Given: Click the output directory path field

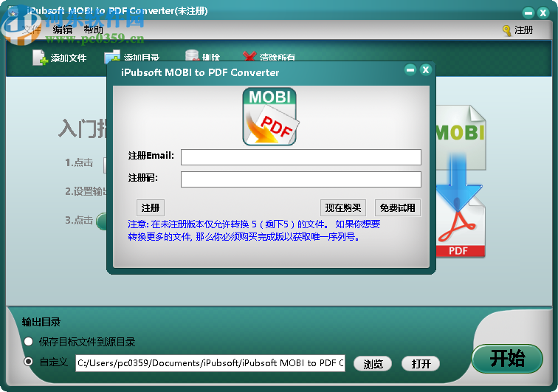Looking at the screenshot, I should click(x=210, y=362).
